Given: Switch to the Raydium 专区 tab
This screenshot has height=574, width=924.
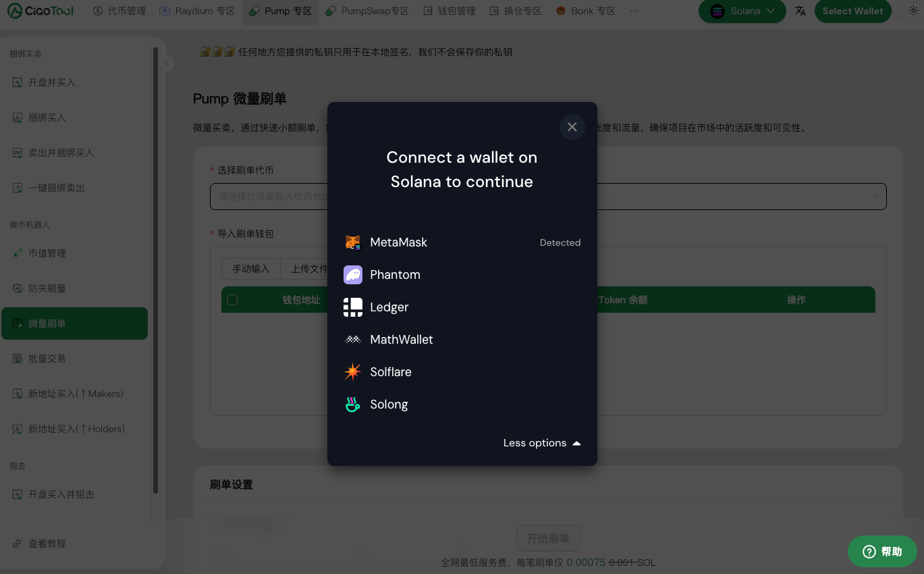Looking at the screenshot, I should (197, 11).
